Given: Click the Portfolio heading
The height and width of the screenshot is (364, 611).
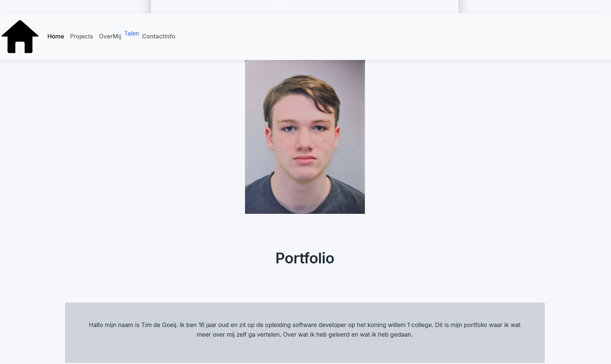Looking at the screenshot, I should coord(305,258).
